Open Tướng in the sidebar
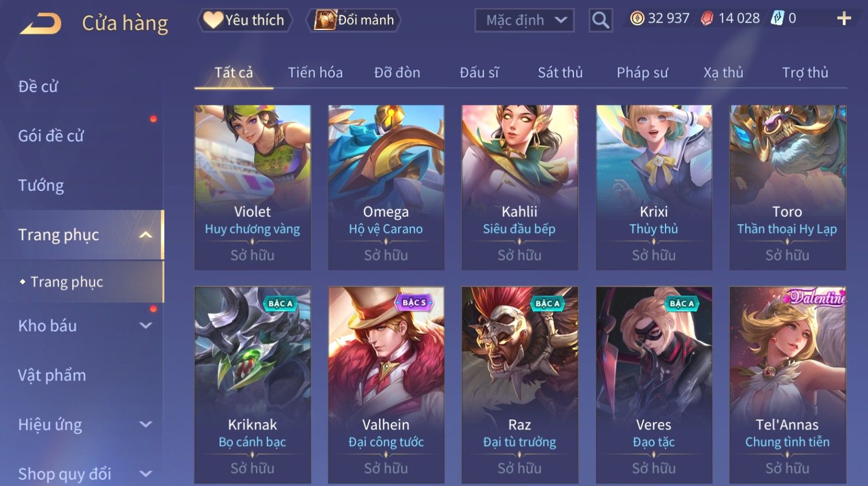 click(41, 186)
